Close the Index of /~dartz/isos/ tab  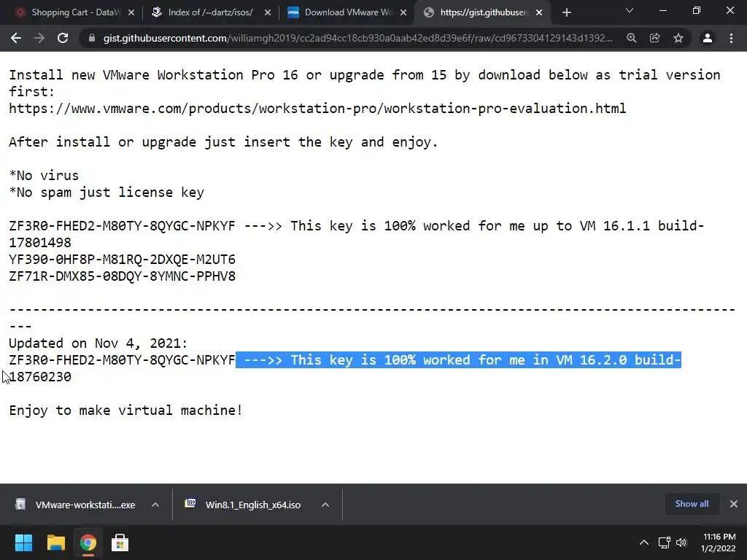pyautogui.click(x=268, y=13)
